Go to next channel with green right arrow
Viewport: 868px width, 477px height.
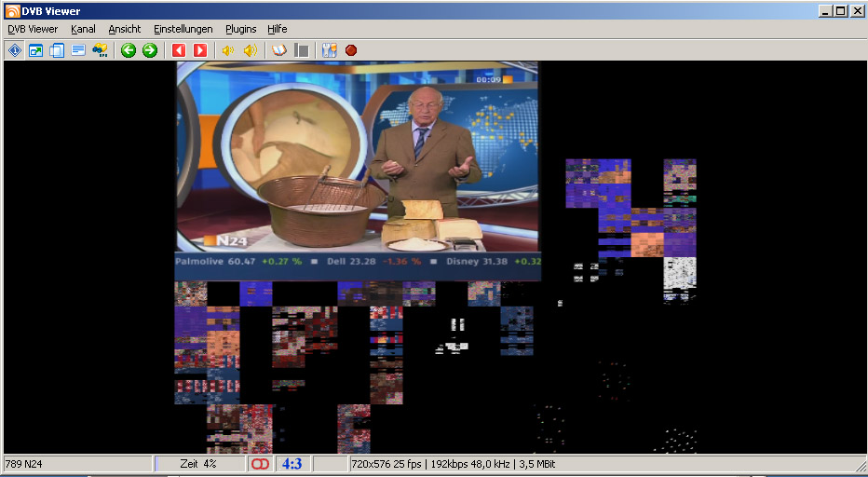tap(150, 50)
